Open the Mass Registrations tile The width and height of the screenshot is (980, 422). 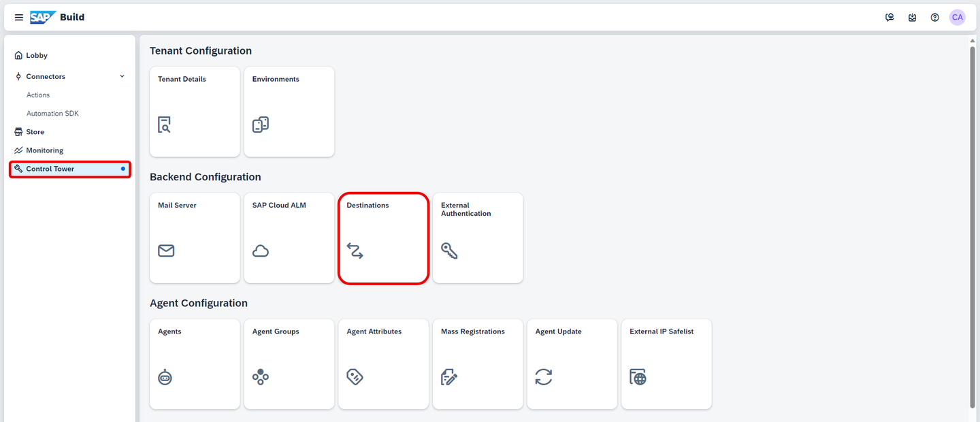coord(478,364)
